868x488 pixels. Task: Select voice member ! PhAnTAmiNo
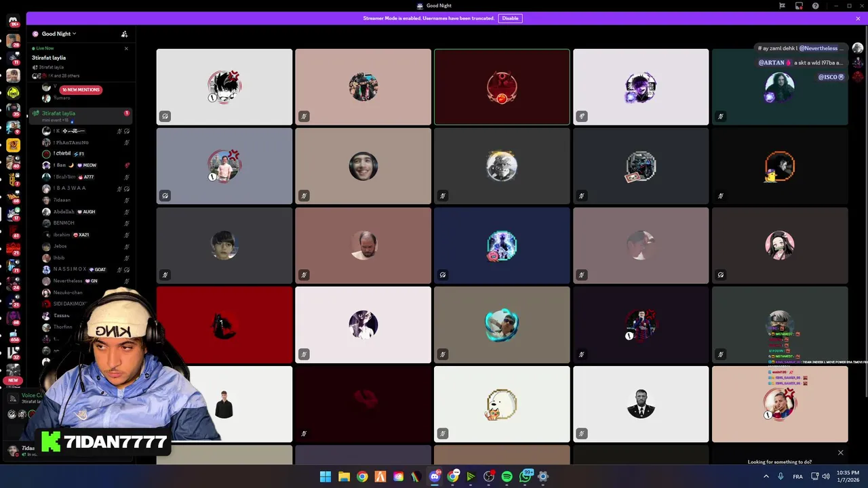pyautogui.click(x=85, y=142)
